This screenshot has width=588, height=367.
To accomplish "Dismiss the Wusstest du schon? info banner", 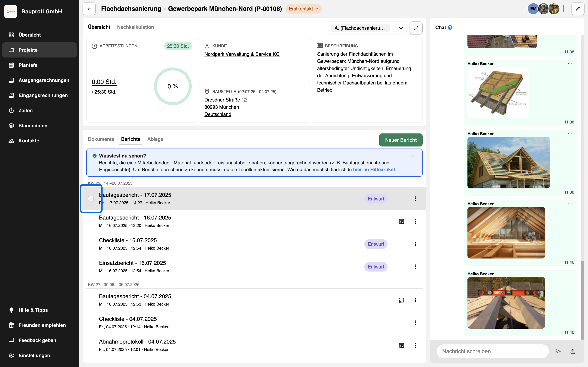I will pos(413,156).
